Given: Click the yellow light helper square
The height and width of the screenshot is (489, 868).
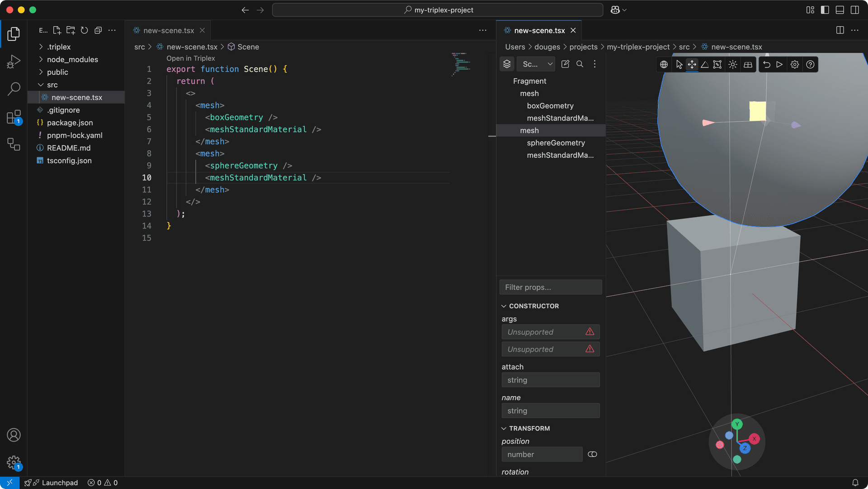Looking at the screenshot, I should [757, 111].
